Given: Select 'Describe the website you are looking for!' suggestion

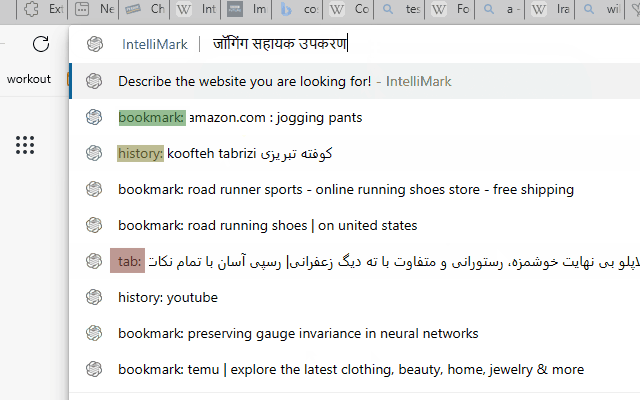Looking at the screenshot, I should tap(355, 81).
